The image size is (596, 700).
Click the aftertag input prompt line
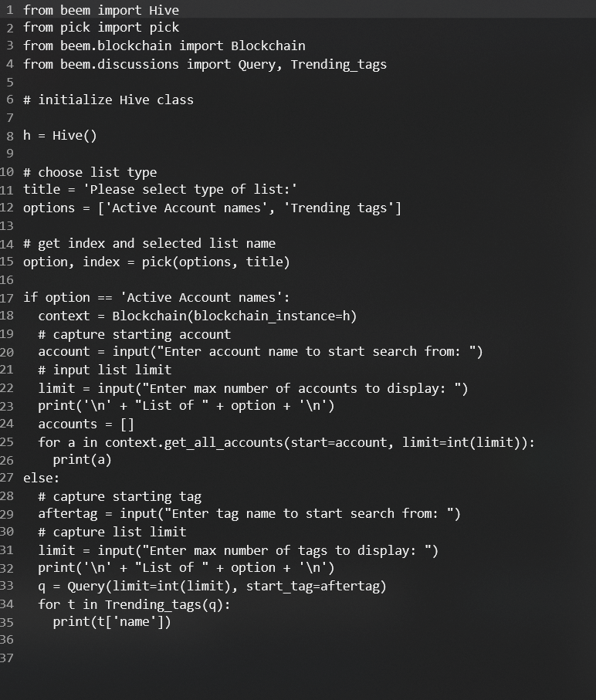click(249, 514)
